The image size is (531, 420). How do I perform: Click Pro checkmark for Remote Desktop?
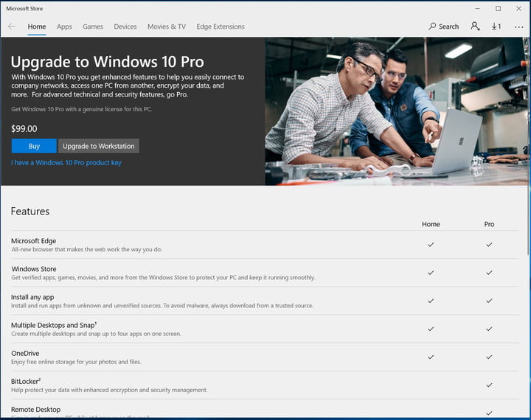489,413
